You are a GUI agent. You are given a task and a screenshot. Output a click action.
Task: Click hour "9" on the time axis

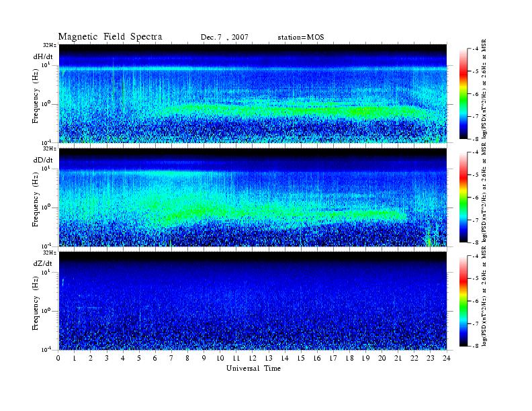coord(204,358)
